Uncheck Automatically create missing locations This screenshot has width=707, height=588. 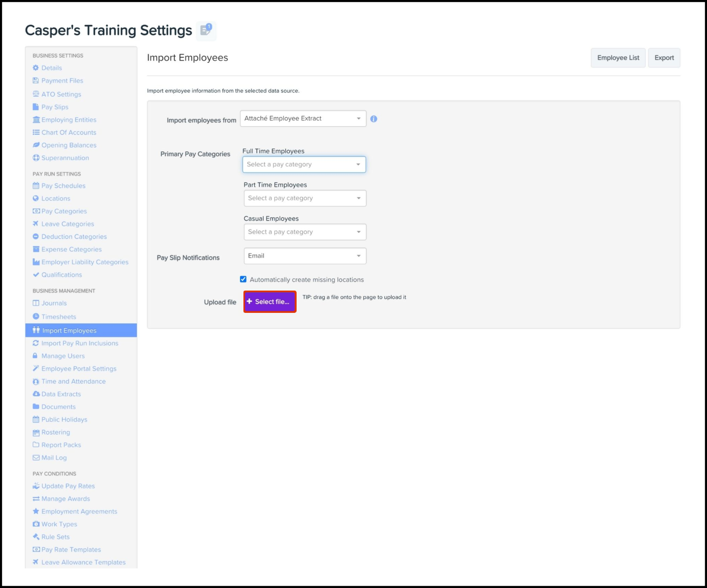pyautogui.click(x=243, y=279)
